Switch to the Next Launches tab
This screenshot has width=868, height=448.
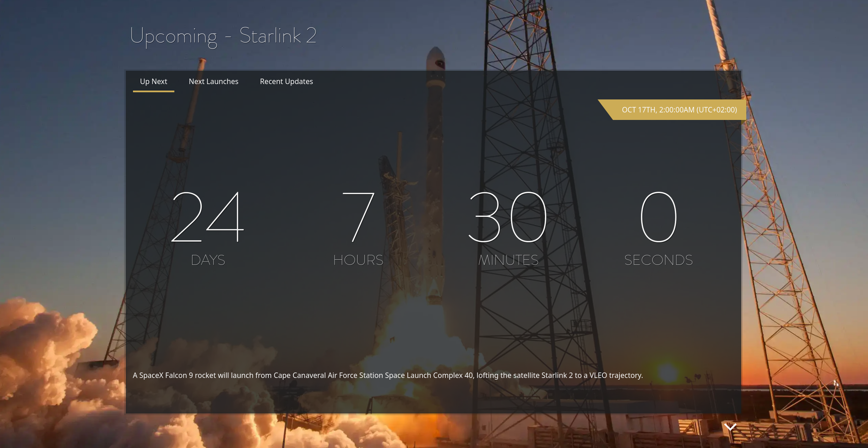[x=214, y=82]
